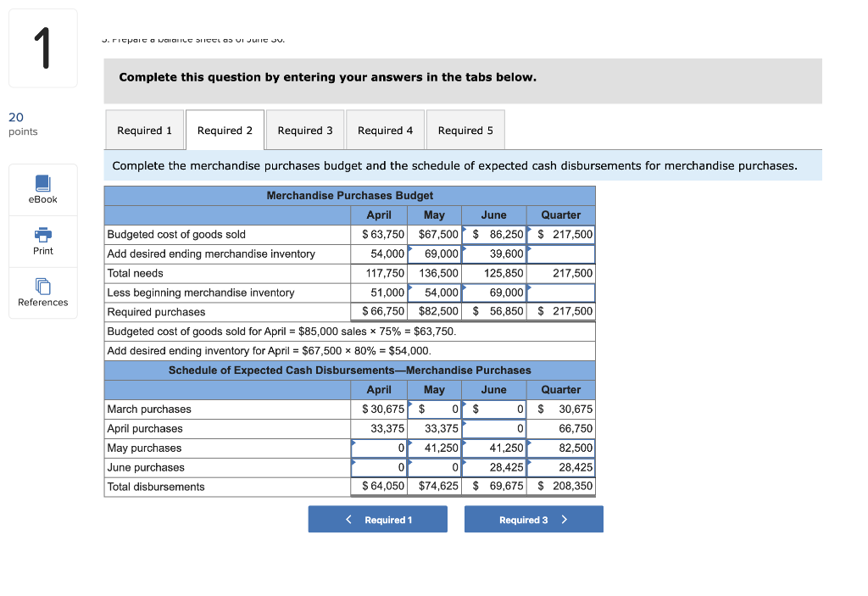
Task: Advance using the Required 3 button
Action: coord(533,519)
